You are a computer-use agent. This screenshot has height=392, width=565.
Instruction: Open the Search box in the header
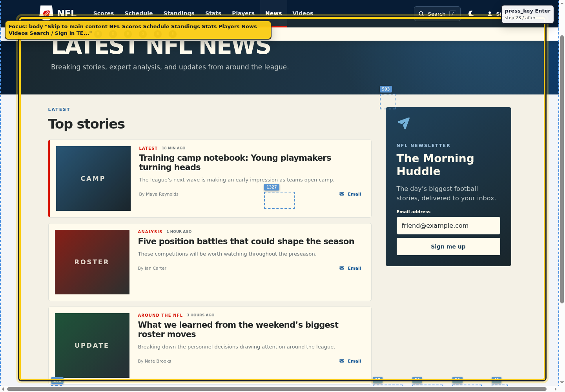[x=437, y=14]
